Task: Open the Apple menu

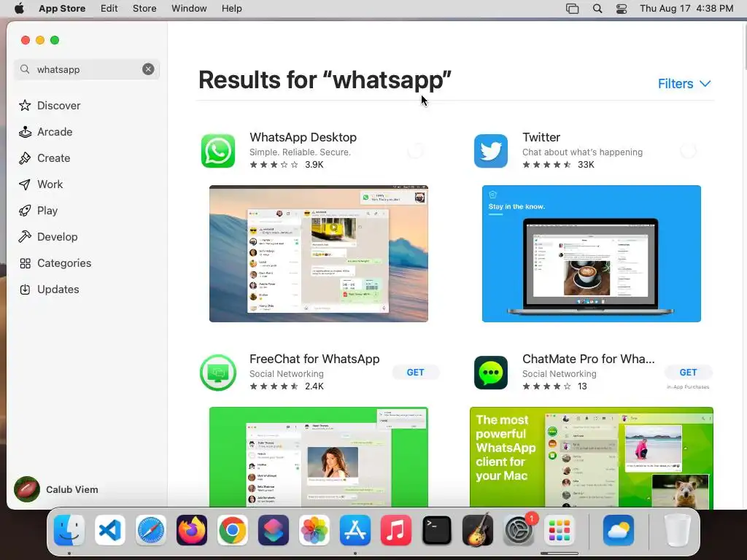Action: pos(19,9)
